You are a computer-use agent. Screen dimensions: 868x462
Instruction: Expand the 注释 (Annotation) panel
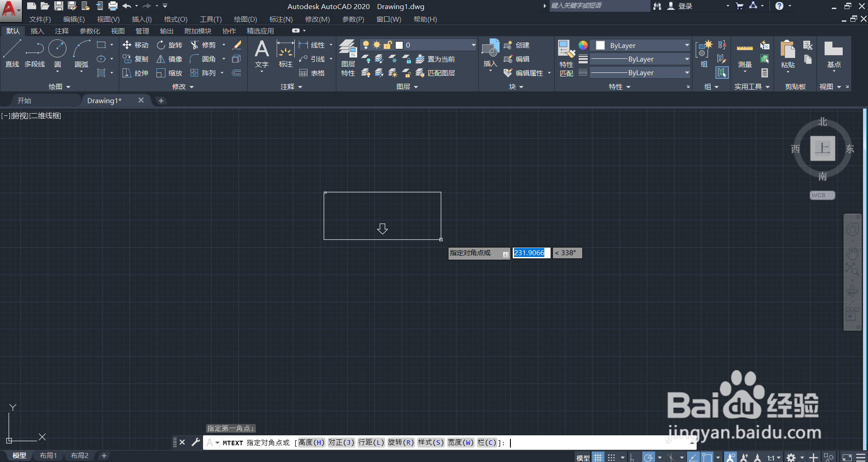tap(292, 86)
